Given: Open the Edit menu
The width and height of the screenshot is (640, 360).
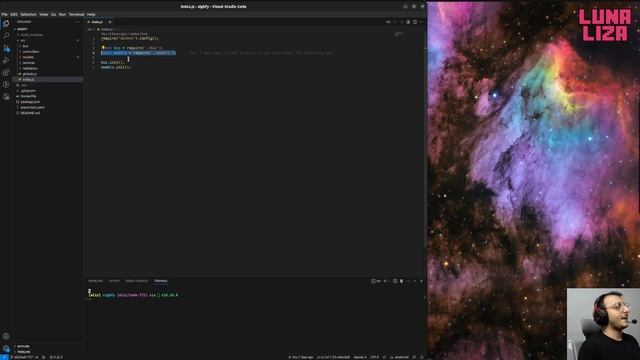Looking at the screenshot, I should [14, 14].
